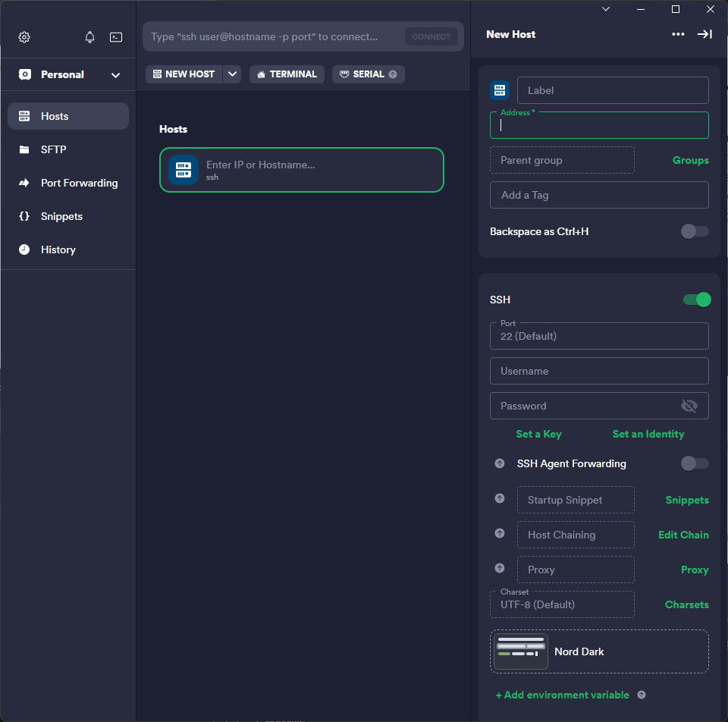This screenshot has width=728, height=722.
Task: Collapse the New Host panel with arrow icon
Action: point(704,34)
